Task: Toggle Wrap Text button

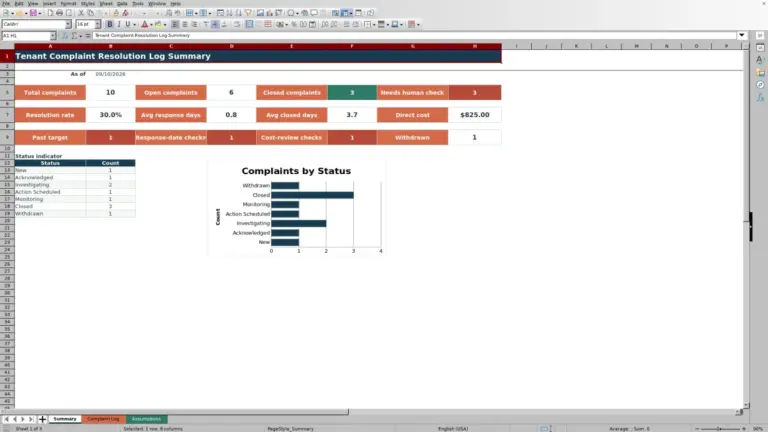Action: pos(237,24)
